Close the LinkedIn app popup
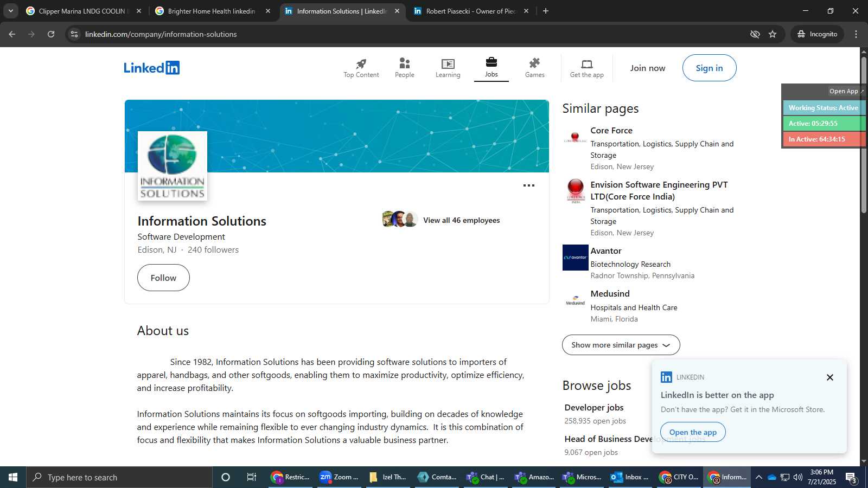 829,377
